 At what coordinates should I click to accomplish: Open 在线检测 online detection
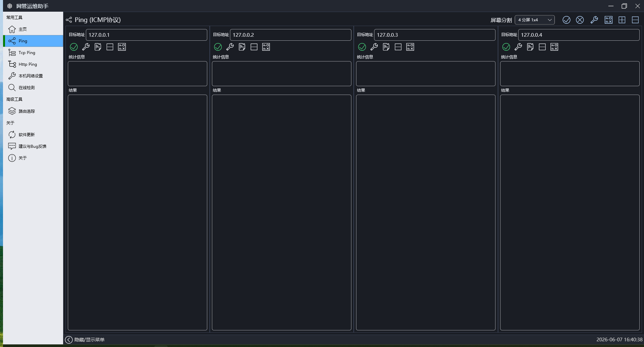(x=33, y=88)
